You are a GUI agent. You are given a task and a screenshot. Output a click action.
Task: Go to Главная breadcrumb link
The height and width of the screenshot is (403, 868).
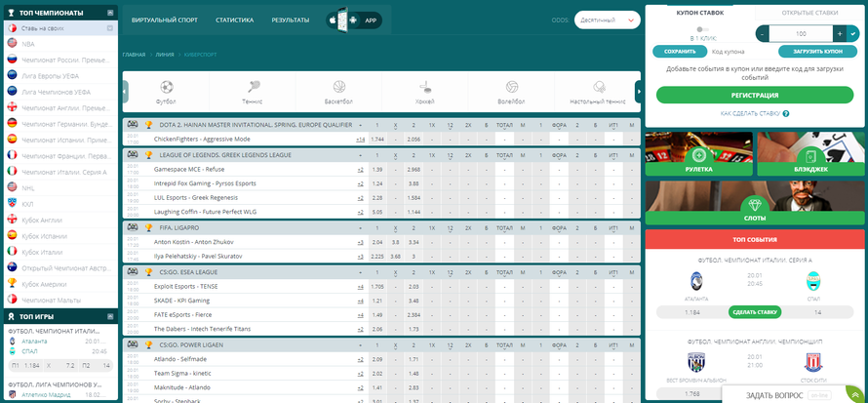pyautogui.click(x=134, y=55)
